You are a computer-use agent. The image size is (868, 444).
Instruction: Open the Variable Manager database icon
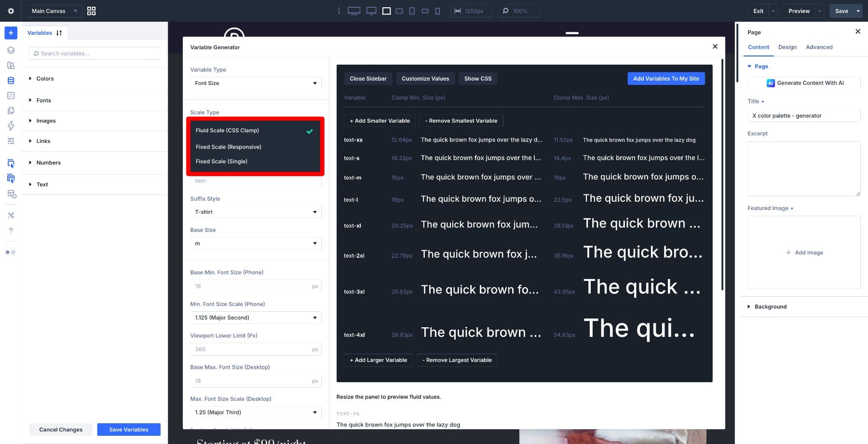point(11,81)
